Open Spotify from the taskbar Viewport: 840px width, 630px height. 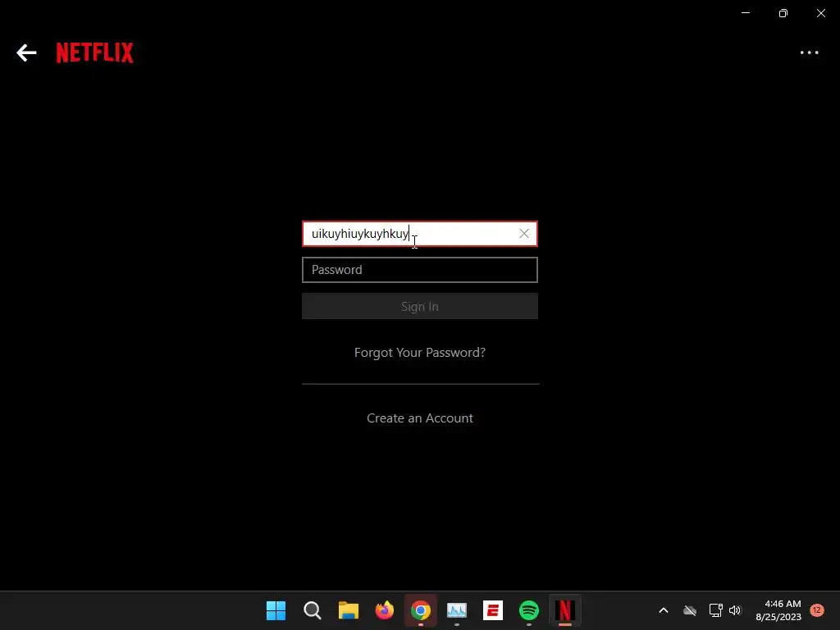[529, 610]
